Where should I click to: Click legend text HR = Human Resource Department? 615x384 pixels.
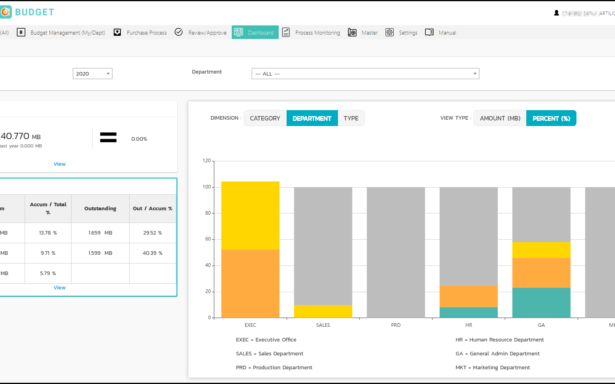(500, 340)
